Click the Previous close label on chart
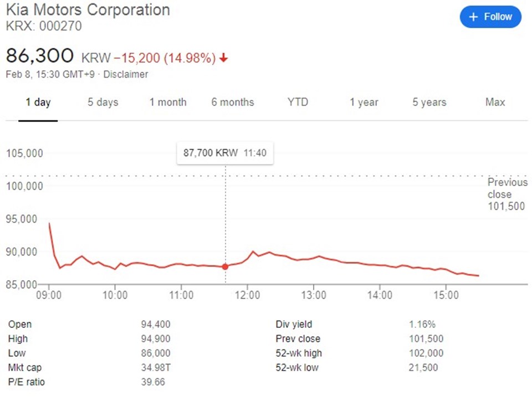 507,188
